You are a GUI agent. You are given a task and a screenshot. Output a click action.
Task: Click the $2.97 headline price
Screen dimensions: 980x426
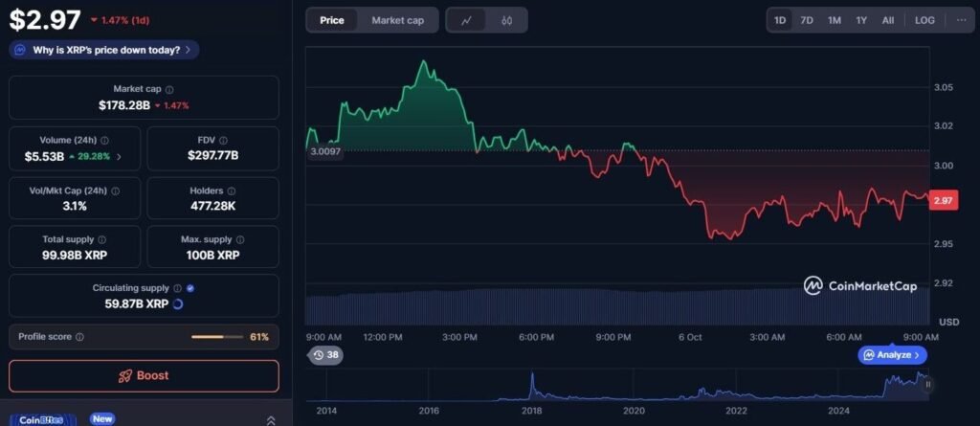click(44, 20)
